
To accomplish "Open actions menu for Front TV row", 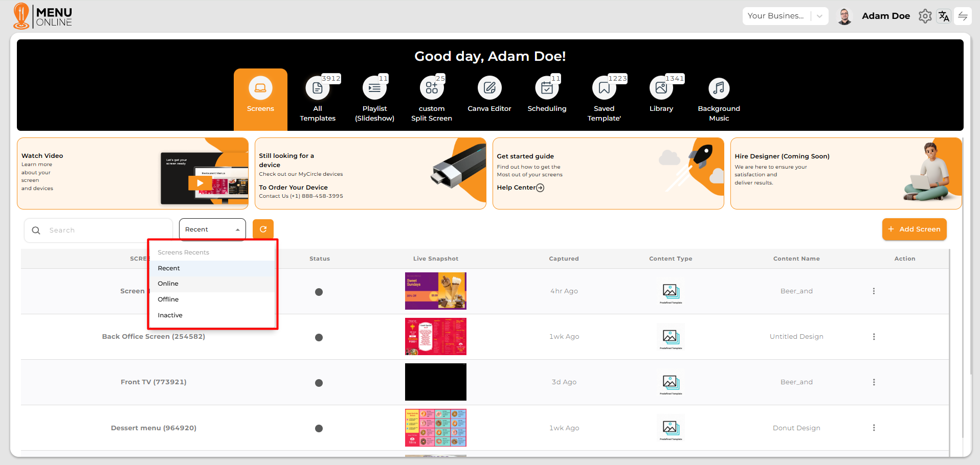I will (874, 382).
